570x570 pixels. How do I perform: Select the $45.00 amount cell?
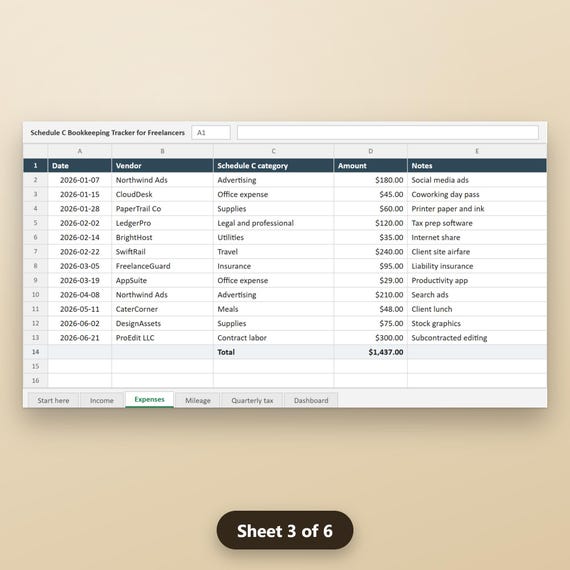coord(370,194)
